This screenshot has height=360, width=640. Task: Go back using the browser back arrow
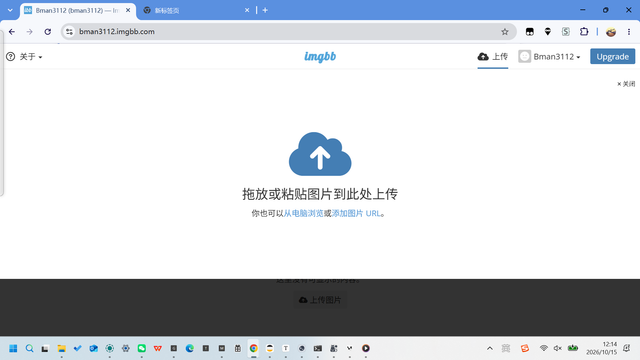point(12,32)
